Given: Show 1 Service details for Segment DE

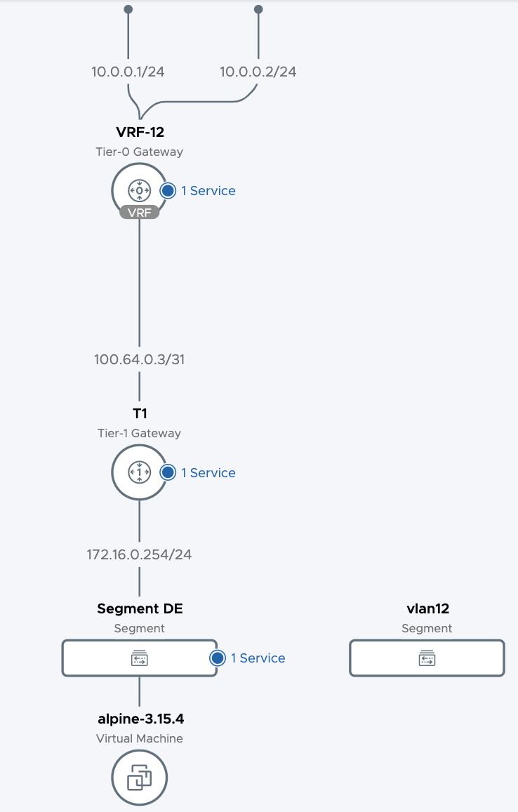Looking at the screenshot, I should (258, 658).
